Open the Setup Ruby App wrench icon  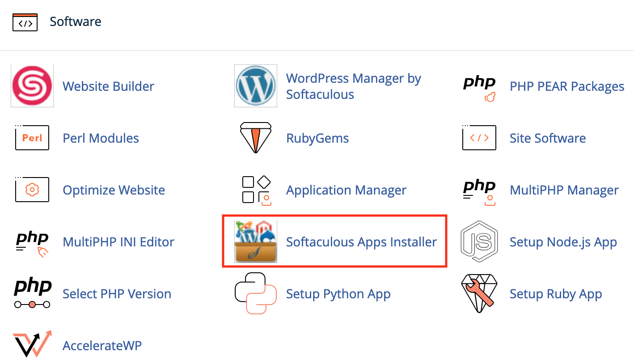point(479,293)
